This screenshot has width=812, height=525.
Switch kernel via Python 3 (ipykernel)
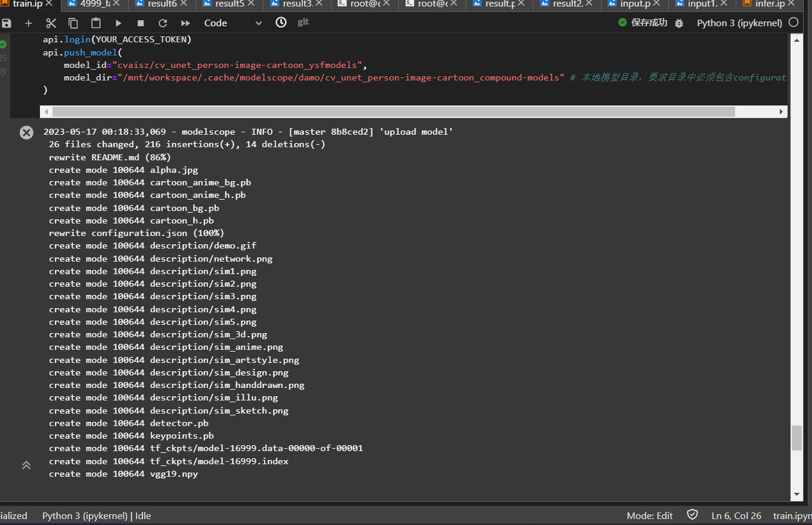click(x=739, y=23)
